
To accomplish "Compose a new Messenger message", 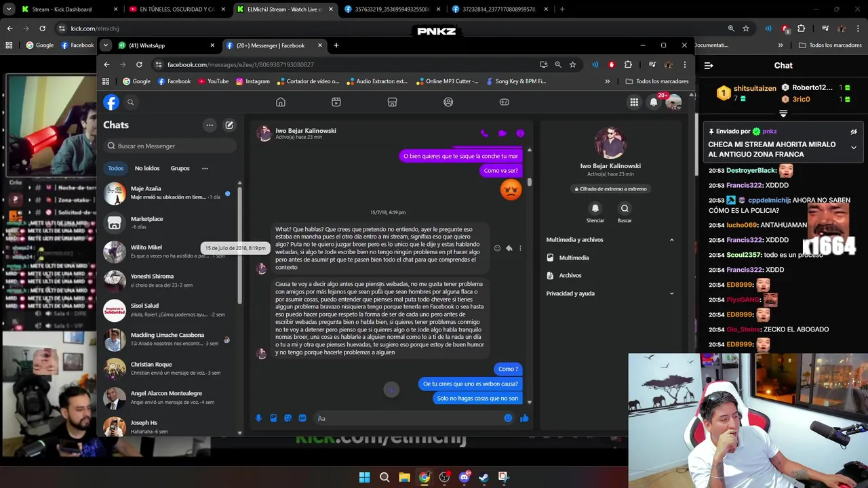I will point(229,125).
